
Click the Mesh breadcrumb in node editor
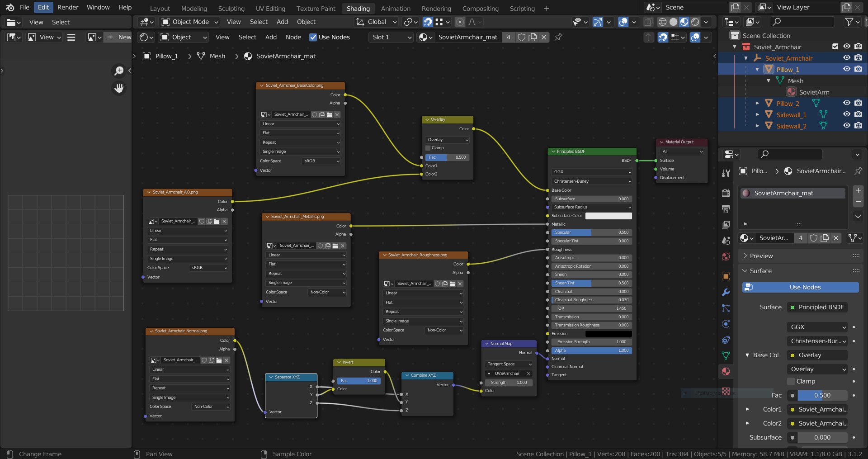pos(212,56)
